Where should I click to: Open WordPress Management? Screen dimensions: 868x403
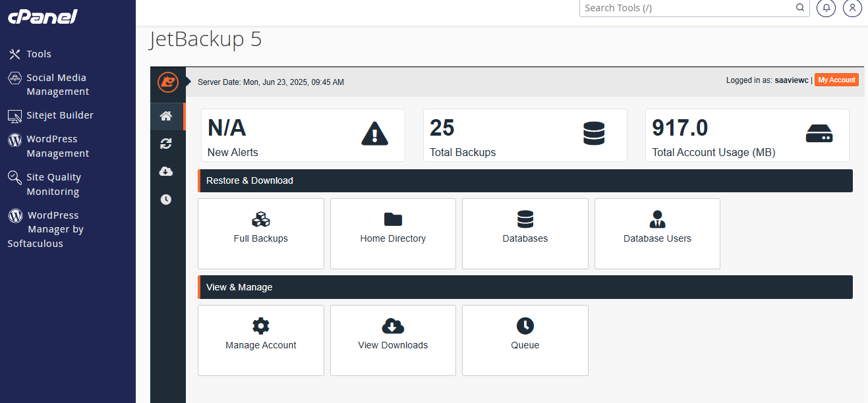pyautogui.click(x=58, y=146)
